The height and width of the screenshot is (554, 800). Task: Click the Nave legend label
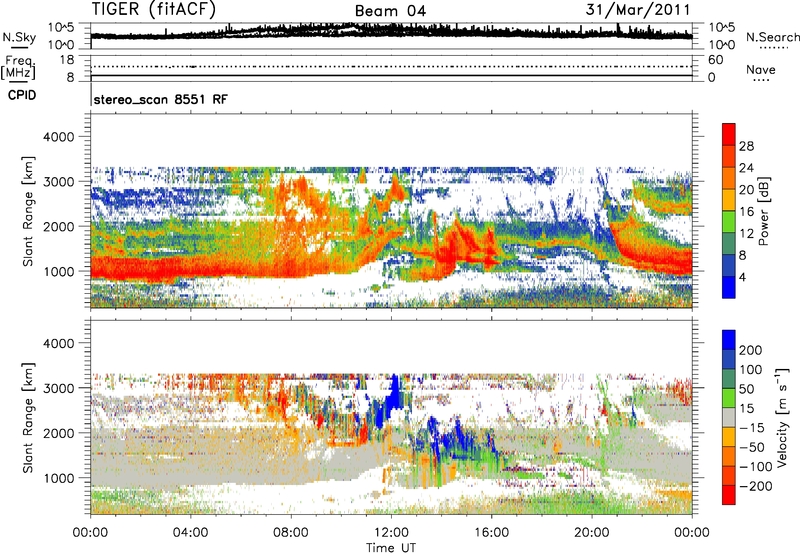pyautogui.click(x=760, y=69)
